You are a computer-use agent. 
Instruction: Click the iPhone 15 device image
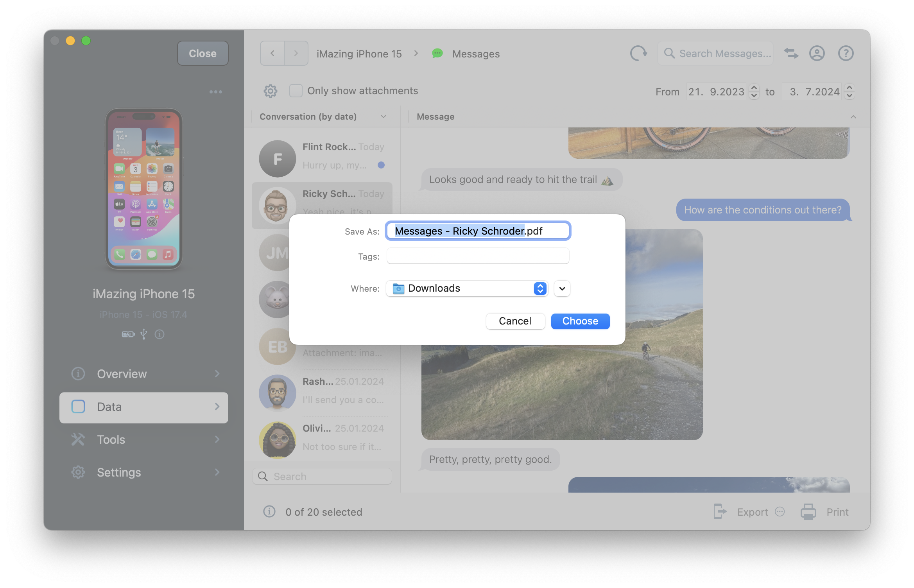coord(143,189)
